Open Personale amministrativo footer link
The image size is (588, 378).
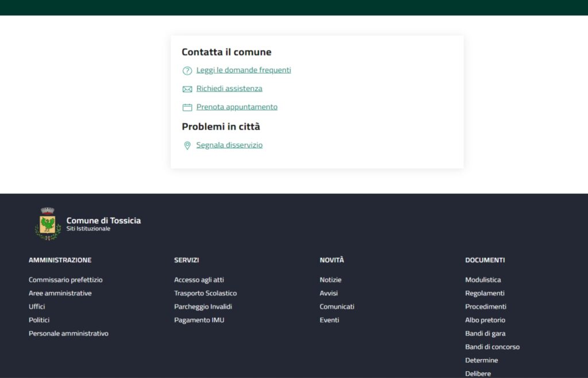coord(68,333)
